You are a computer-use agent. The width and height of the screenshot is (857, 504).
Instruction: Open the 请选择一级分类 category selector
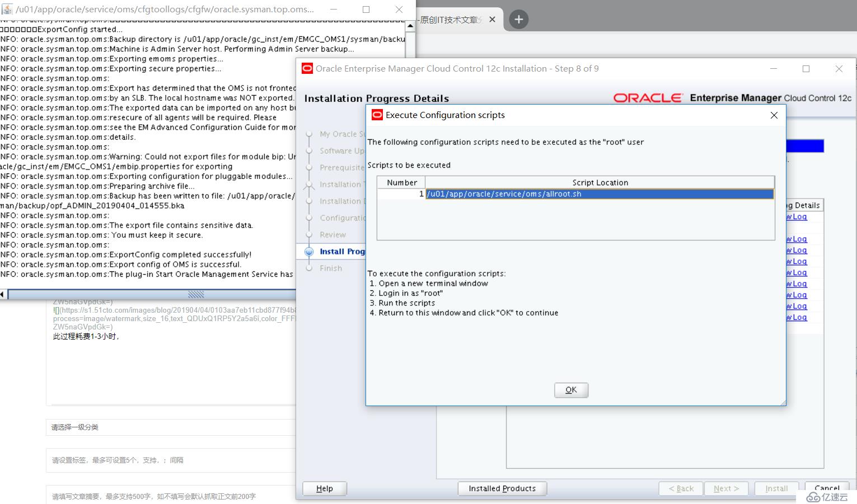[171, 427]
